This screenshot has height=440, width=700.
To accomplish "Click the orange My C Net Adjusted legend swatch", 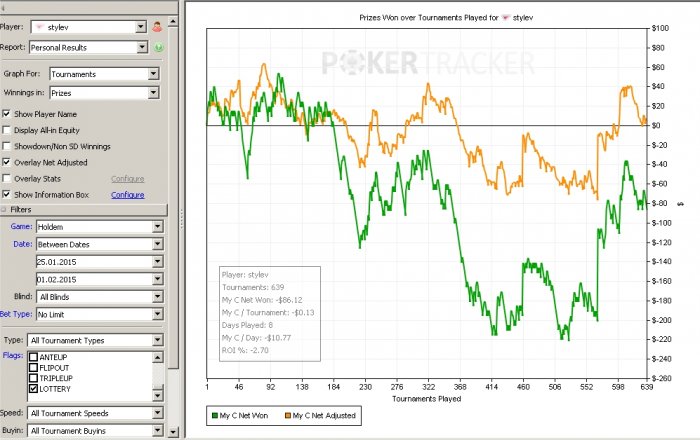I will tap(288, 415).
